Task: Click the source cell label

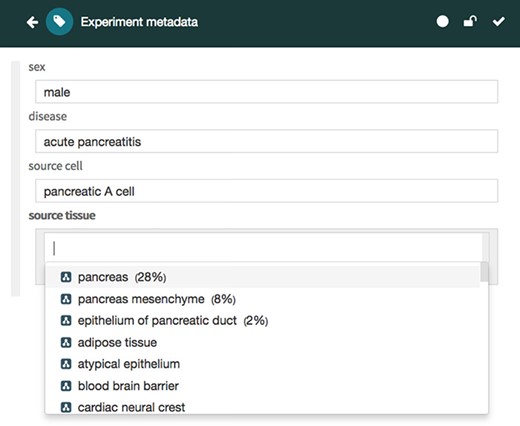Action: [55, 166]
